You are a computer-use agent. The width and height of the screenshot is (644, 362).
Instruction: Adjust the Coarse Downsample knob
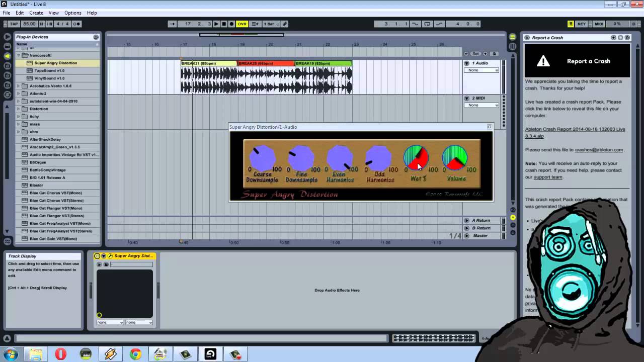[262, 158]
